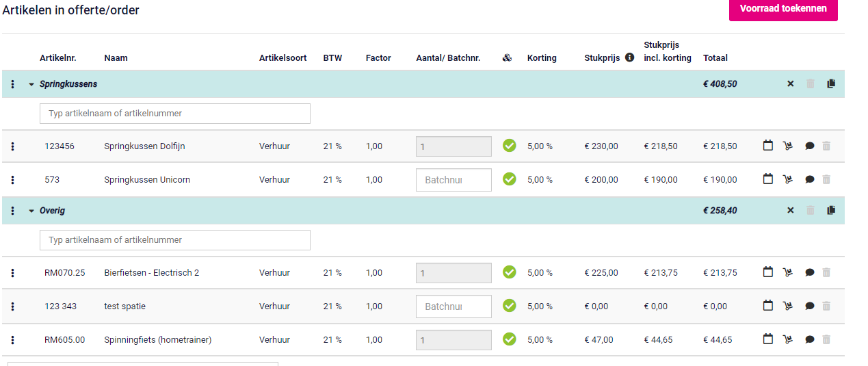The image size is (868, 366).
Task: Click the green stock checkmark for Bierfietsen - Electrisch 2
Action: coord(509,272)
